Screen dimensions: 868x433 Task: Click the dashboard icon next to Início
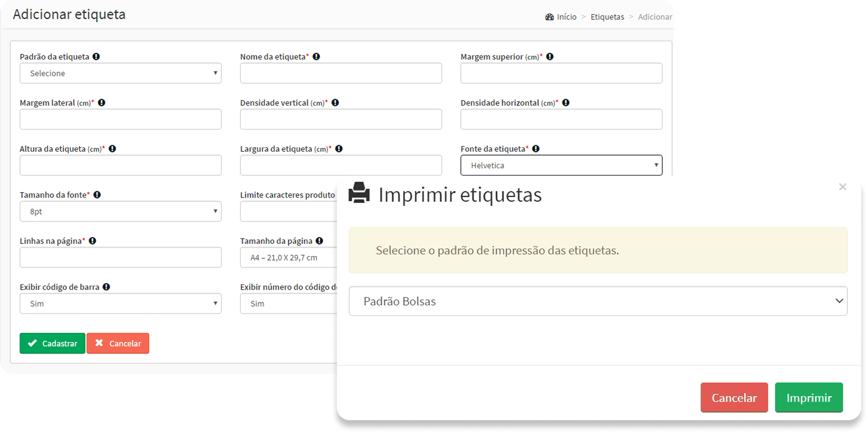pyautogui.click(x=550, y=17)
